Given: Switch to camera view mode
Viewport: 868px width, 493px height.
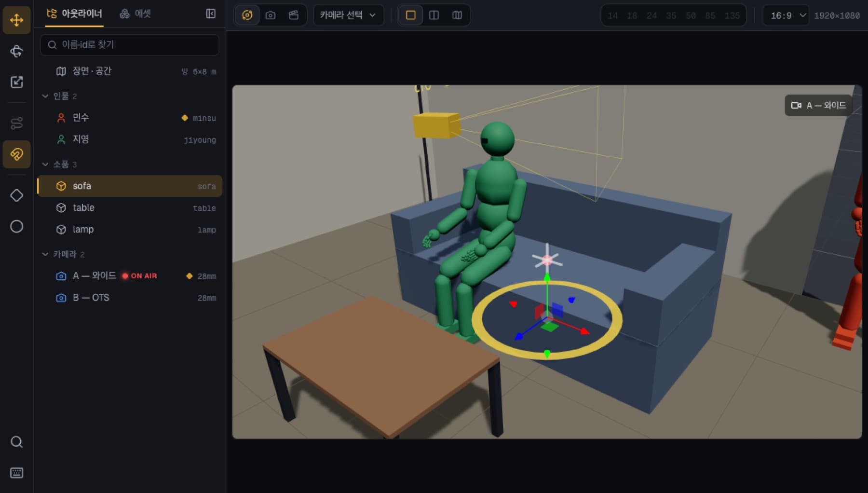Looking at the screenshot, I should pyautogui.click(x=271, y=15).
